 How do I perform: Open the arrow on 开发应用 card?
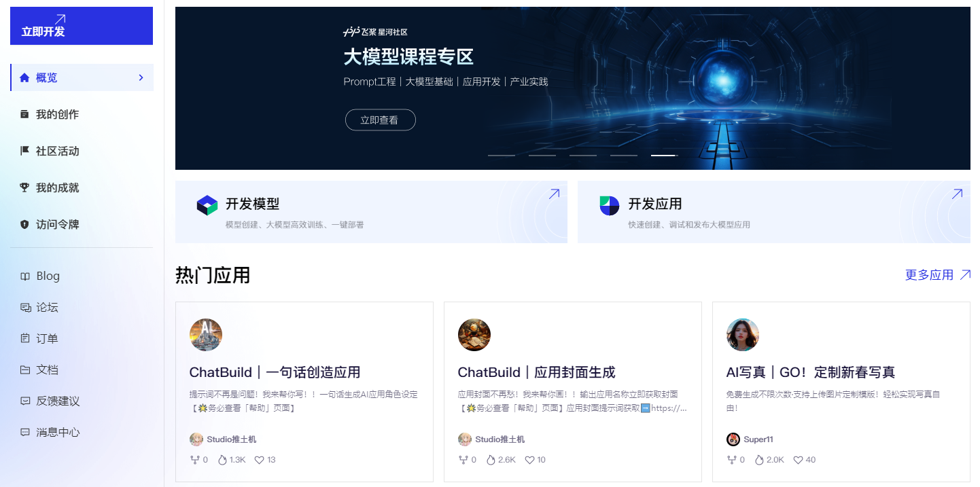click(957, 194)
